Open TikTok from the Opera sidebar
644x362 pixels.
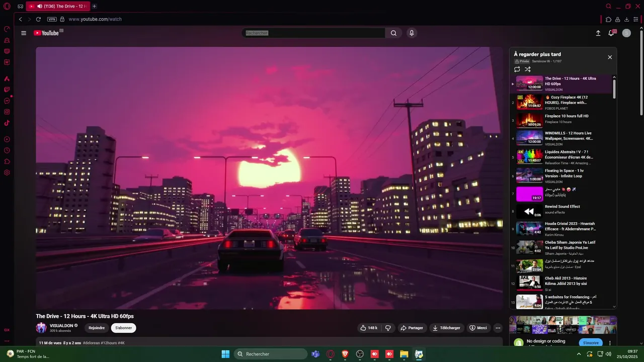pyautogui.click(x=7, y=123)
